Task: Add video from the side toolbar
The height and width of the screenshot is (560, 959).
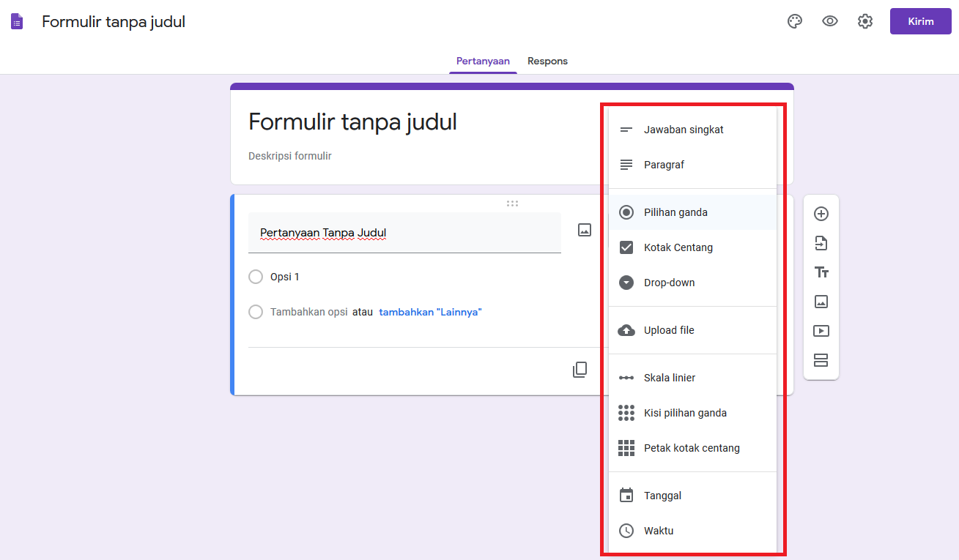Action: tap(821, 331)
